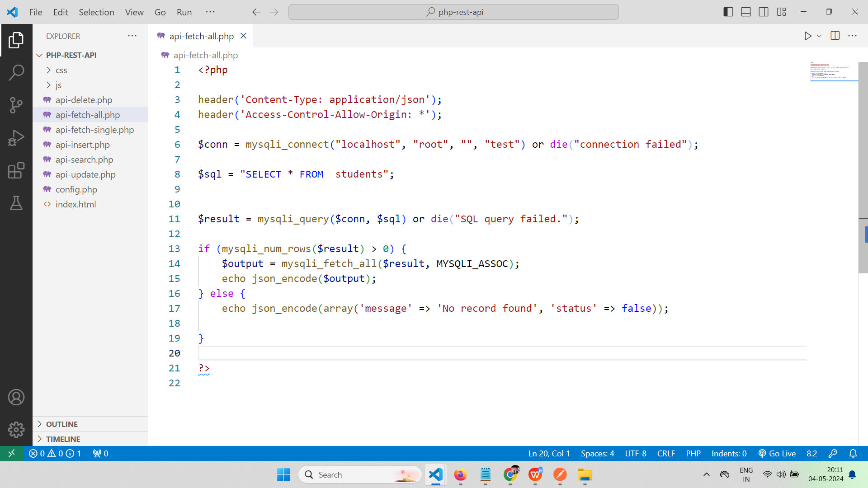Open Firefox from the Windows taskbar
868x488 pixels.
pyautogui.click(x=460, y=475)
